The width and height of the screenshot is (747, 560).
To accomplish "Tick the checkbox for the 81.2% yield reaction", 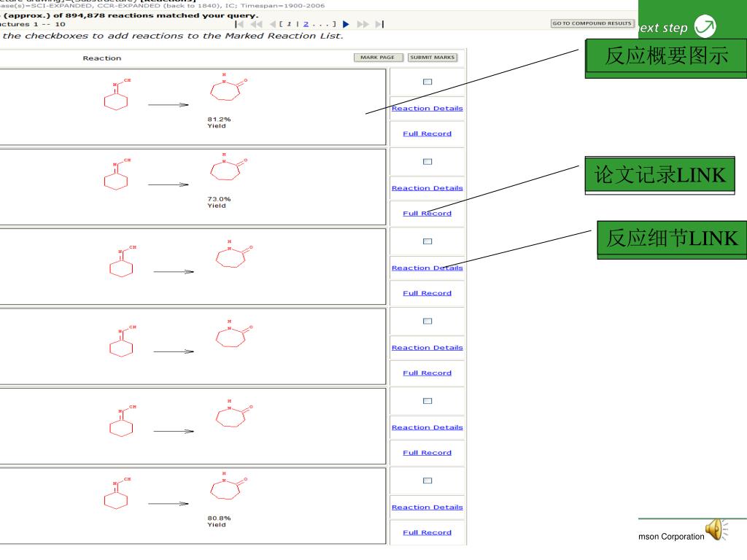I will tap(427, 82).
